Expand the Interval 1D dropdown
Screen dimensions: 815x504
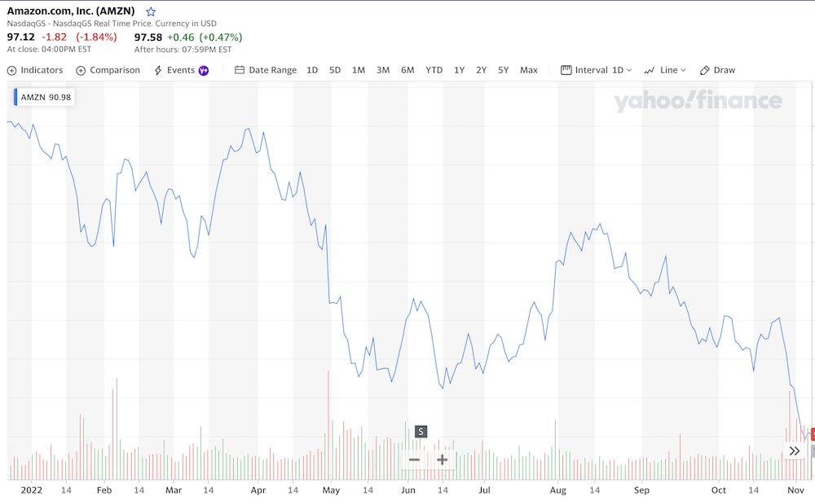point(597,70)
